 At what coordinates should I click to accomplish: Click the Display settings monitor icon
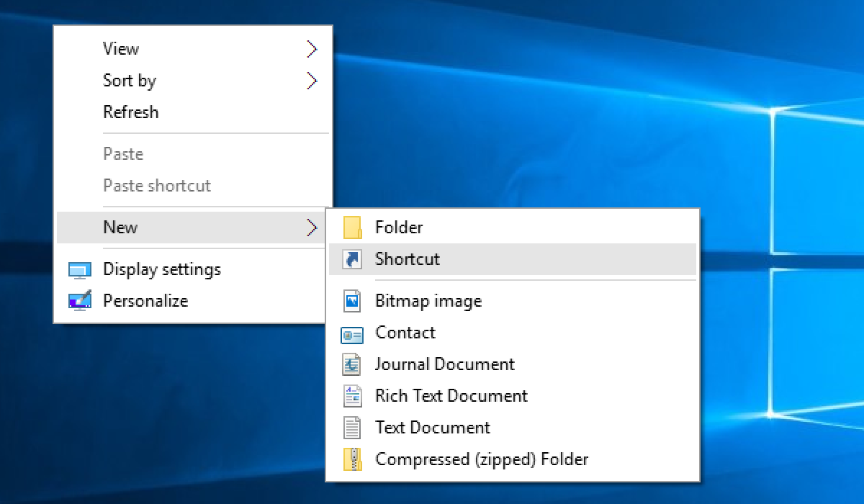tap(79, 270)
